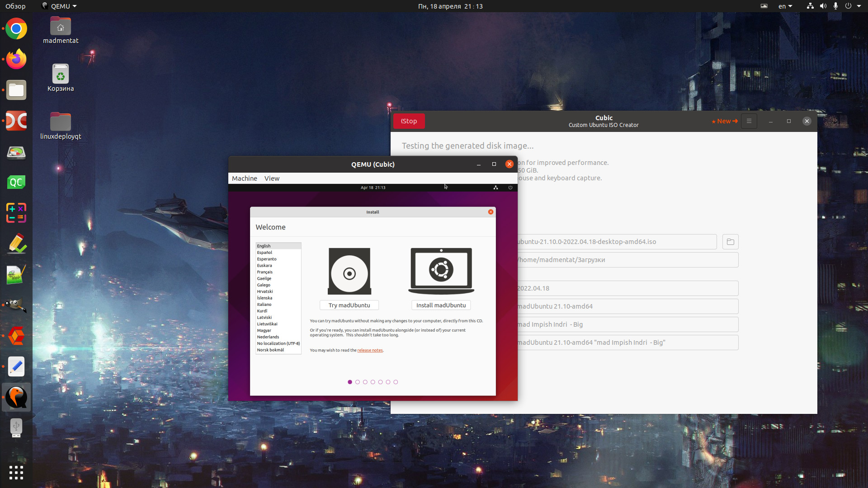Image resolution: width=868 pixels, height=488 pixels.
Task: Open GIMP from the dock
Action: 16,305
